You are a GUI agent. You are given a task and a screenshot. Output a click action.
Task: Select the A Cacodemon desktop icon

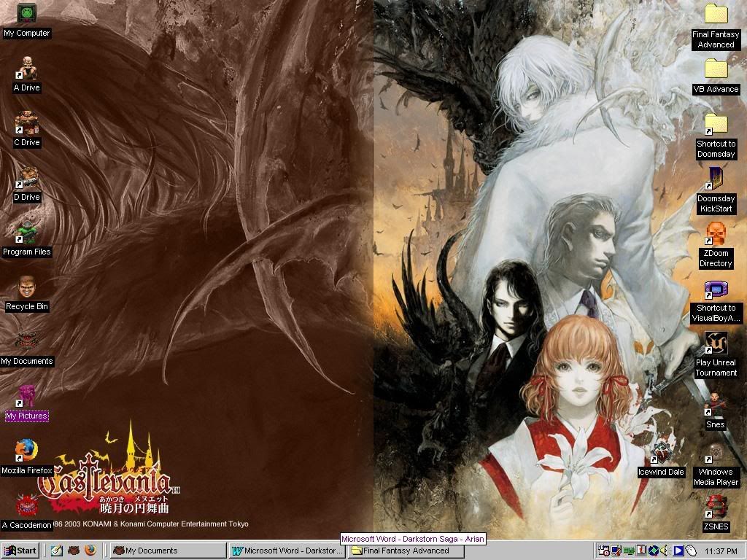point(27,513)
